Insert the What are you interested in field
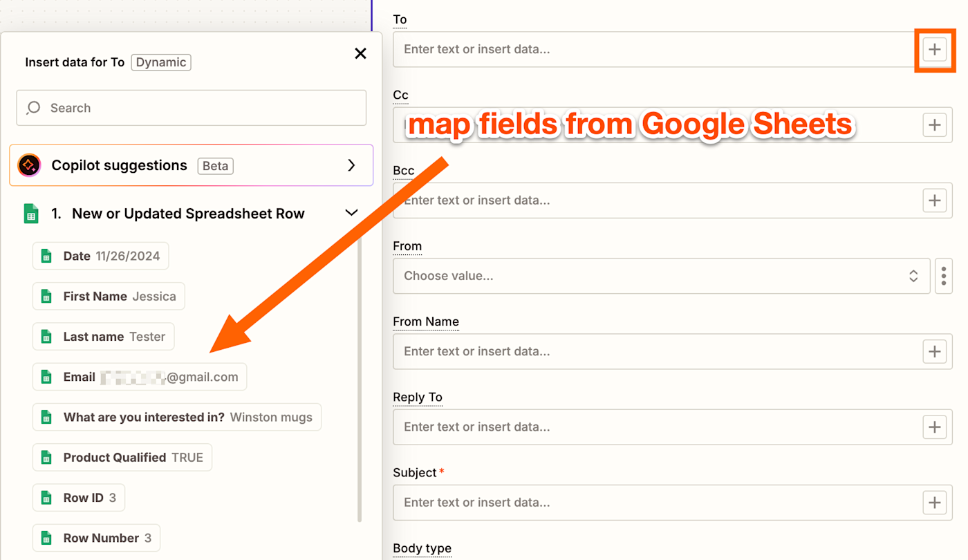The height and width of the screenshot is (560, 968). (177, 417)
